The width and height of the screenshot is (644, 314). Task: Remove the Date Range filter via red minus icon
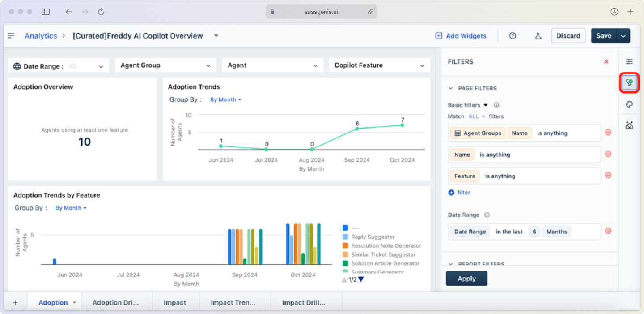[608, 230]
